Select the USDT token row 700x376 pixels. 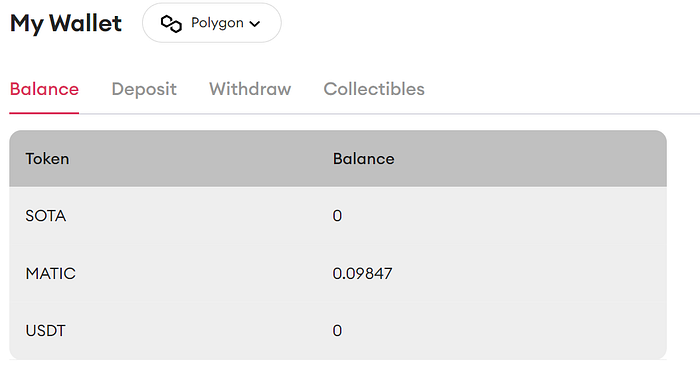(x=338, y=330)
